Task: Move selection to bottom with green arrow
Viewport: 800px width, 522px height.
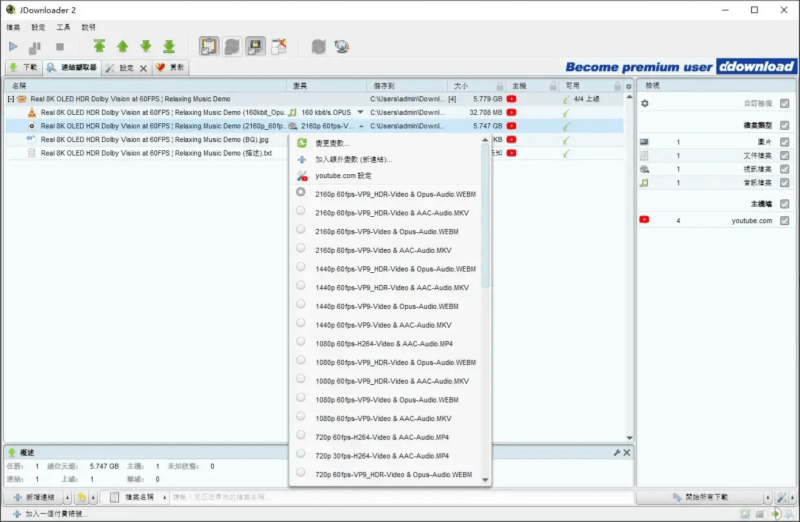Action: (x=169, y=46)
